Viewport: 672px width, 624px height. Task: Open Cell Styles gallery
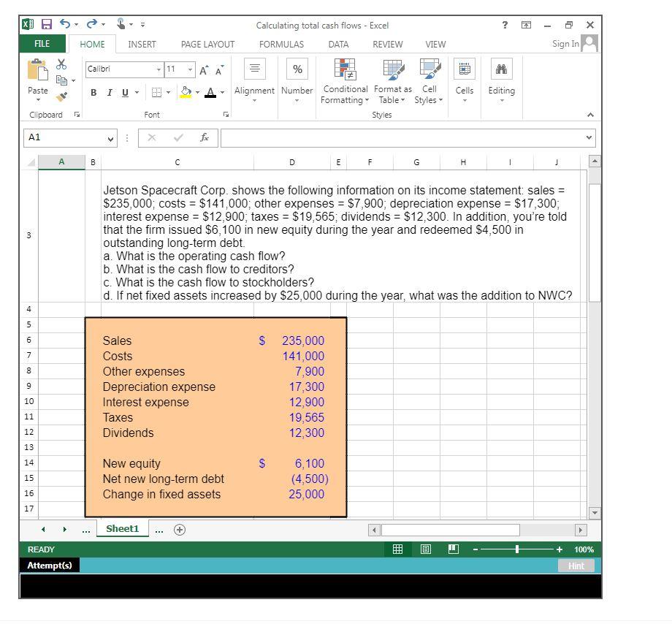coord(429,80)
